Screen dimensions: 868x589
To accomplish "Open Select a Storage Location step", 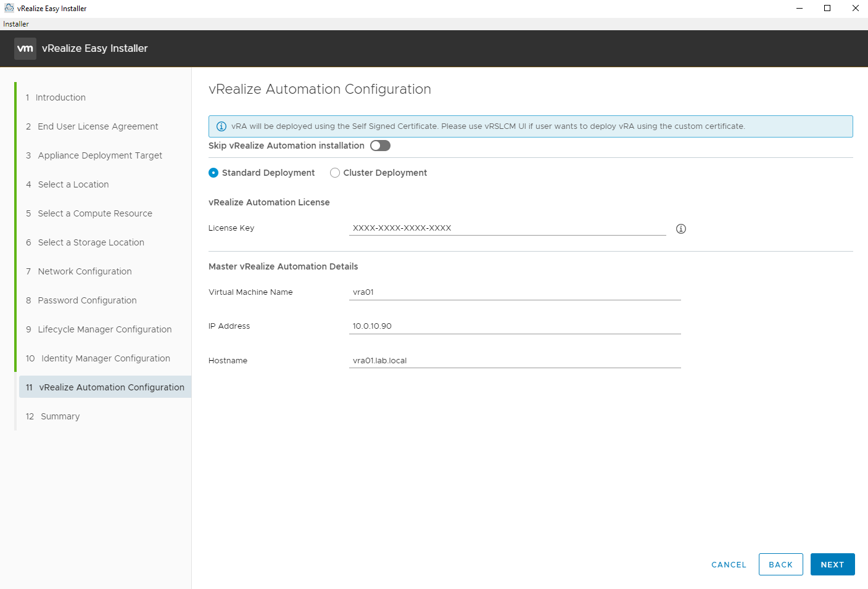I will coord(85,242).
